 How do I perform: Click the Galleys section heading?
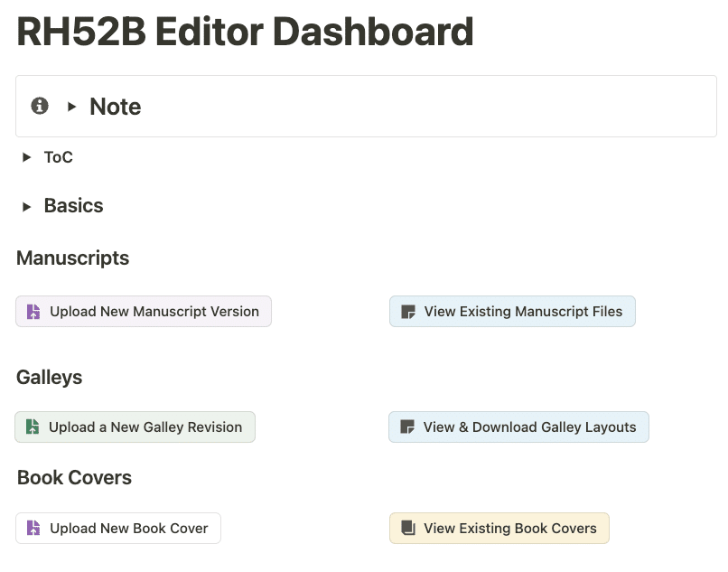point(49,378)
